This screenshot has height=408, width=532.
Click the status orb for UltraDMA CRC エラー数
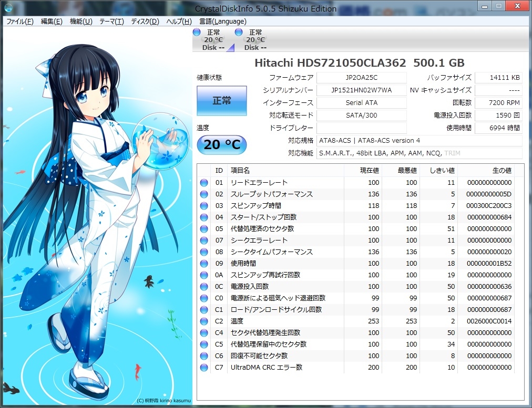204,367
